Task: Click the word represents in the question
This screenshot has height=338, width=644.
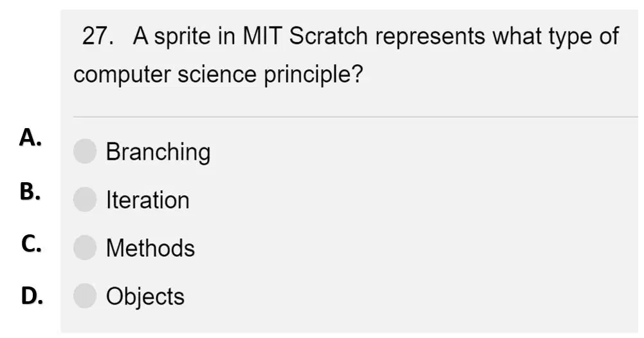Action: pos(430,37)
